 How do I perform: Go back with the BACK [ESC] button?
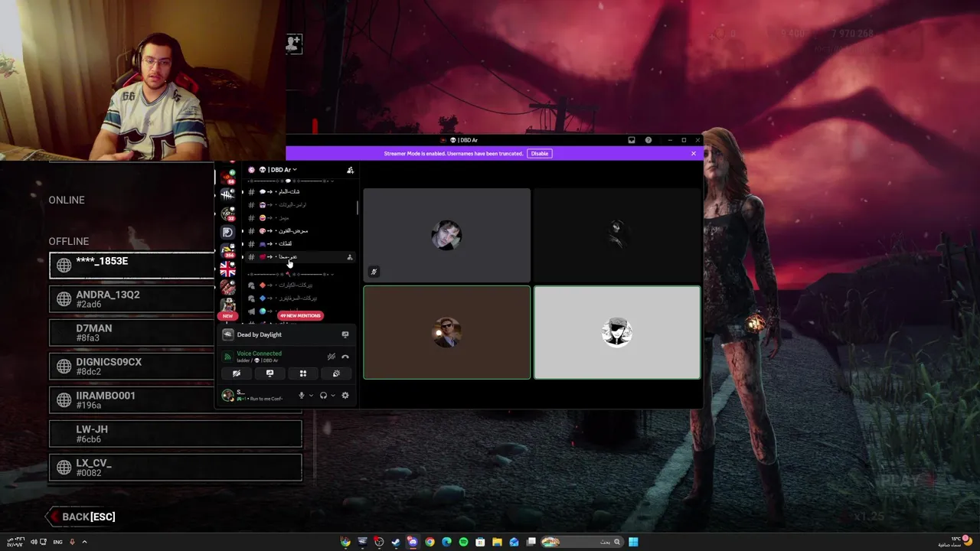point(81,517)
